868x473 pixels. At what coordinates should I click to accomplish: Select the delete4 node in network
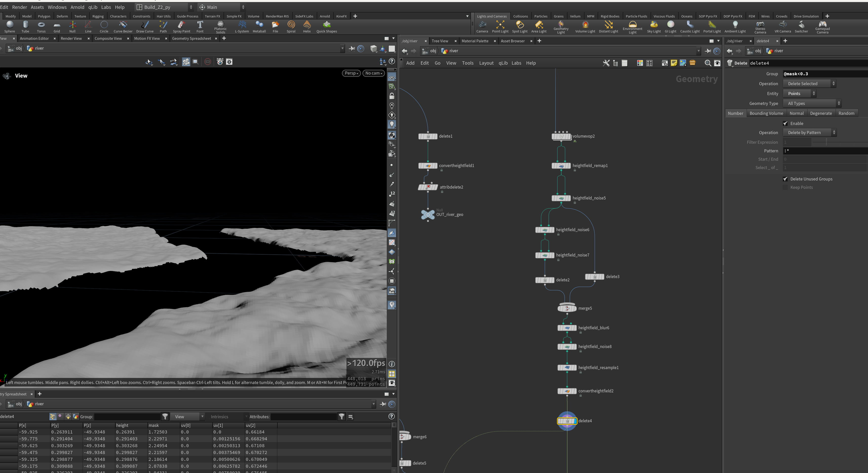tap(567, 421)
